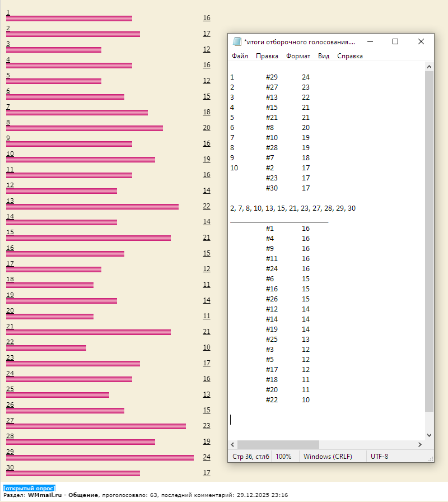The image size is (448, 502).
Task: Open the Файл menu
Action: [240, 56]
